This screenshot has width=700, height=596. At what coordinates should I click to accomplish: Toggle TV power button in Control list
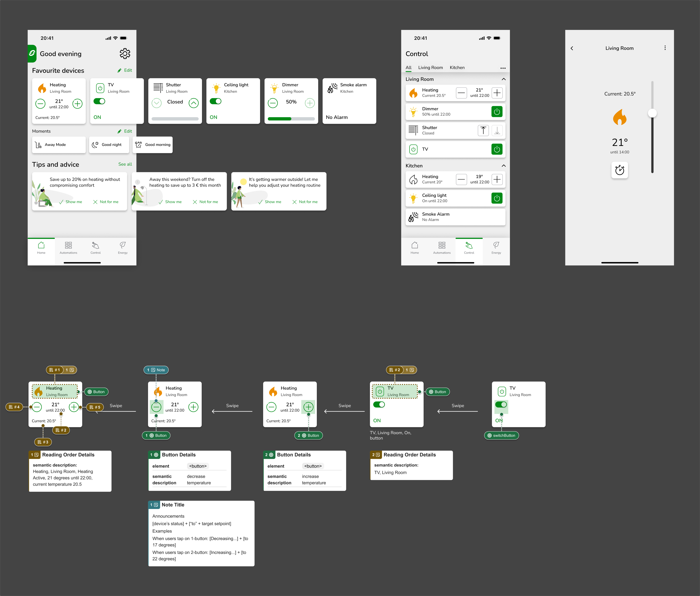tap(497, 149)
